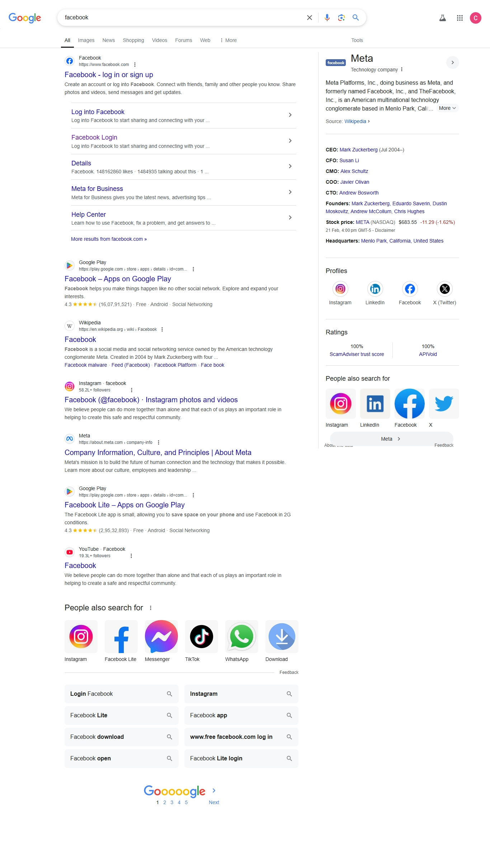This screenshot has height=868, width=490.
Task: Open Search Labs flask icon
Action: click(x=443, y=18)
